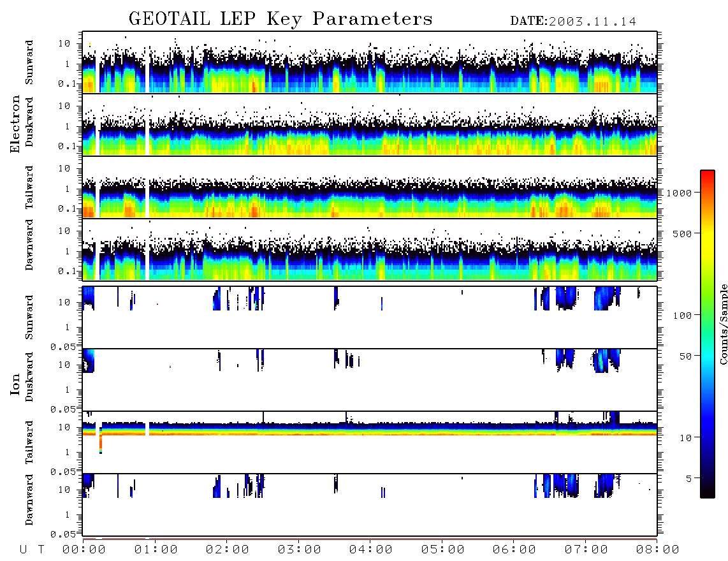728x561 pixels.
Task: Click the Electron Tailward panel label
Action: tap(29, 187)
